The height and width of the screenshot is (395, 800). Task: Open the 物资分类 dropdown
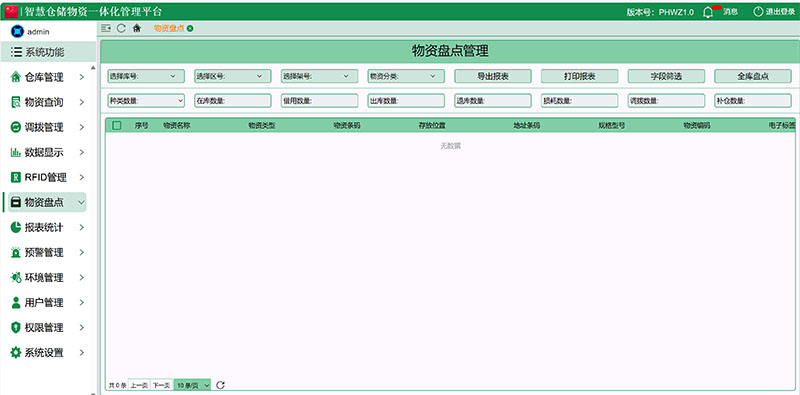(x=406, y=76)
